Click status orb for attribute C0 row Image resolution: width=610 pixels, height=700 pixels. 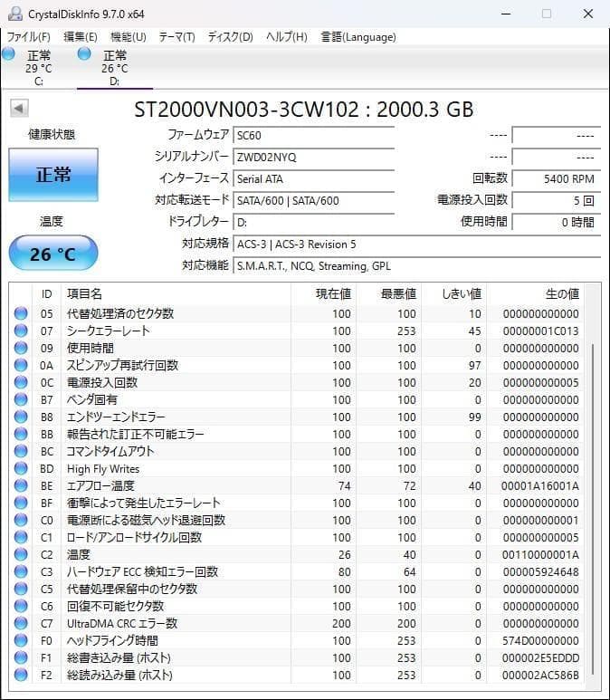21,520
